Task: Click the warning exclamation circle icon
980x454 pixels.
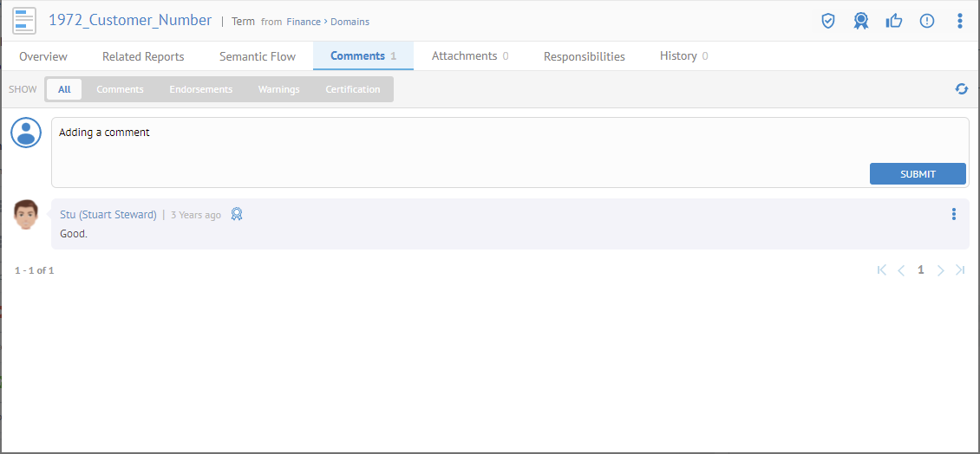Action: (x=927, y=21)
